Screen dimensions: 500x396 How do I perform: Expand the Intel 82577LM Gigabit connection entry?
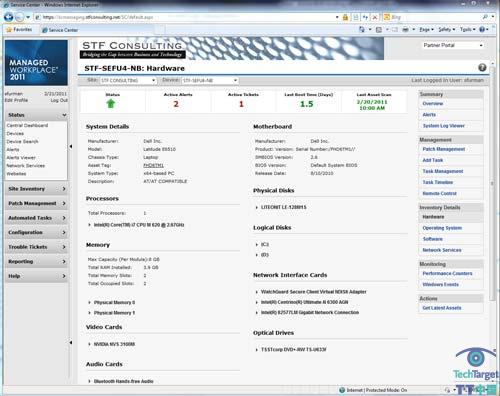257,313
